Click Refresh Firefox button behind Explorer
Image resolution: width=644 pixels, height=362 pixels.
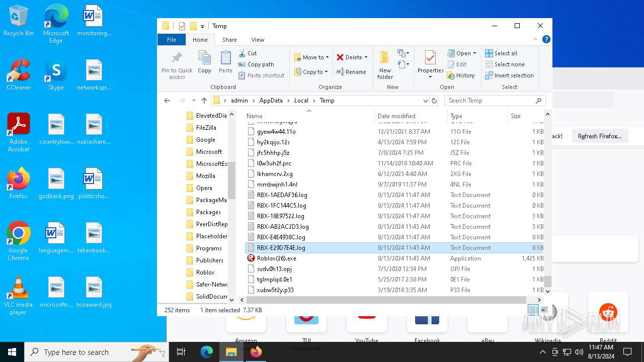coord(600,136)
